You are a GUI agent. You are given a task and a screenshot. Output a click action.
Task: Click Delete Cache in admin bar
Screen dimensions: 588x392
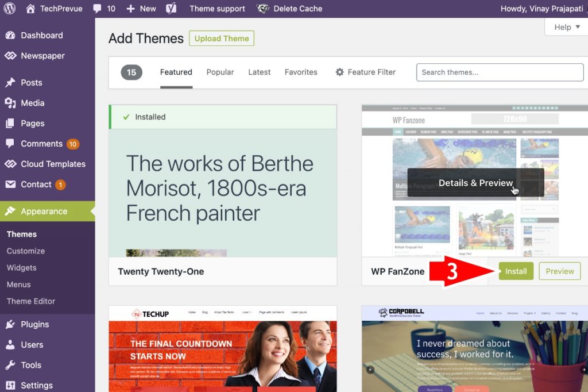298,9
